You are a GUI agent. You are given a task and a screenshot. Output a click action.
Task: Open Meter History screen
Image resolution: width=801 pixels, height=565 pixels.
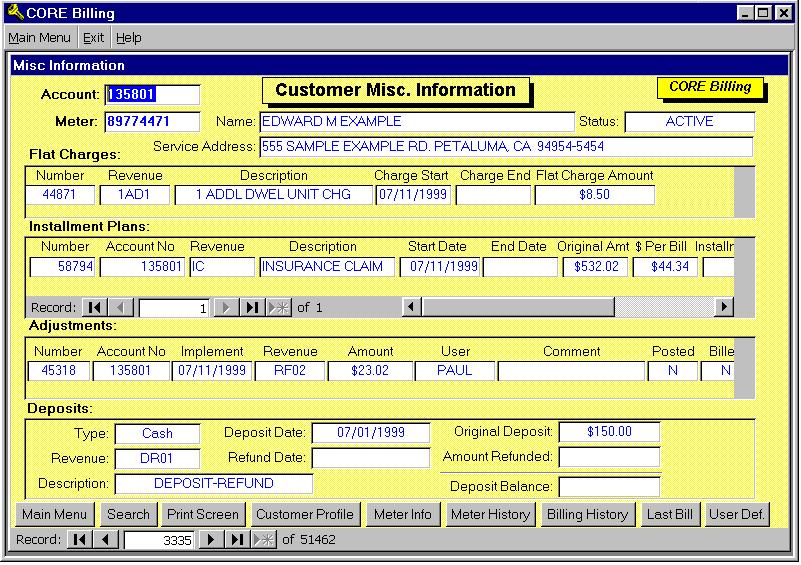coord(490,514)
